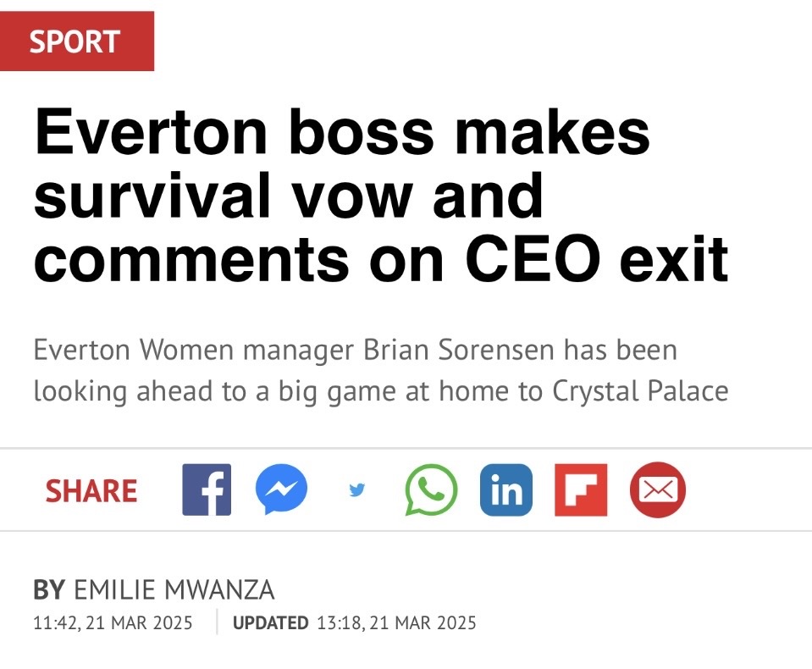Email the article with envelope icon

click(657, 490)
